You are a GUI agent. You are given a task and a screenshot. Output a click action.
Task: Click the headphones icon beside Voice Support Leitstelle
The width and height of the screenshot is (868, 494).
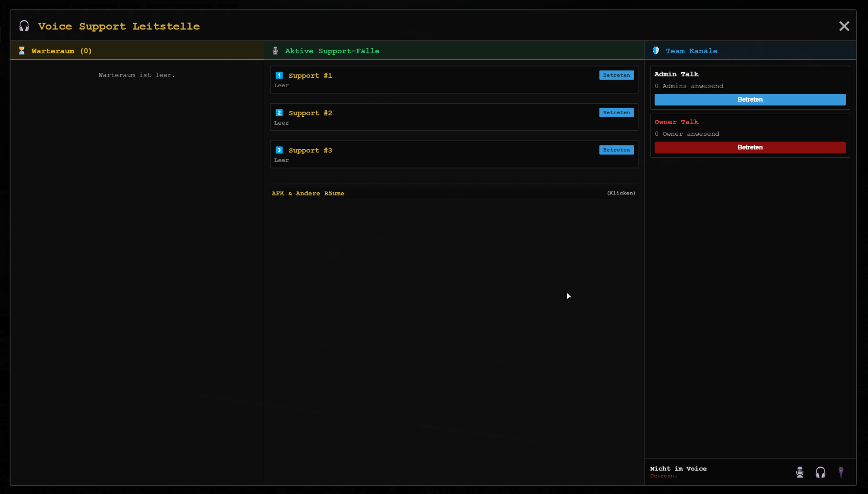pos(24,26)
